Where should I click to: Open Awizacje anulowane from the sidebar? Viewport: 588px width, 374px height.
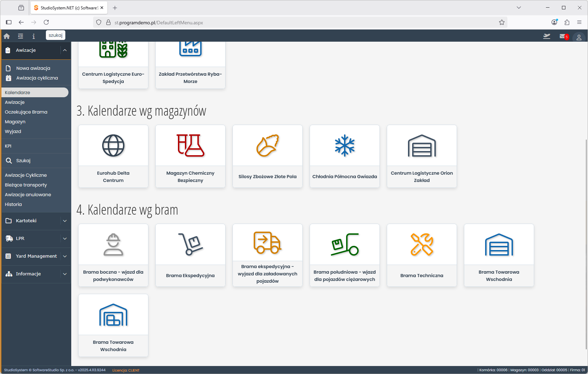[28, 195]
